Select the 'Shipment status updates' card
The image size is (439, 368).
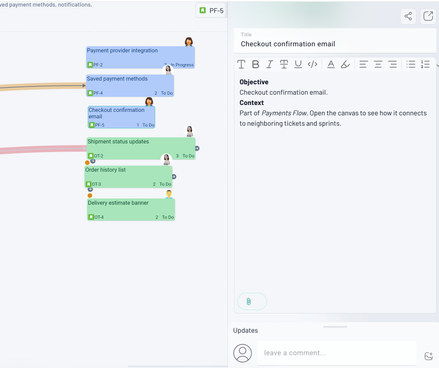141,148
